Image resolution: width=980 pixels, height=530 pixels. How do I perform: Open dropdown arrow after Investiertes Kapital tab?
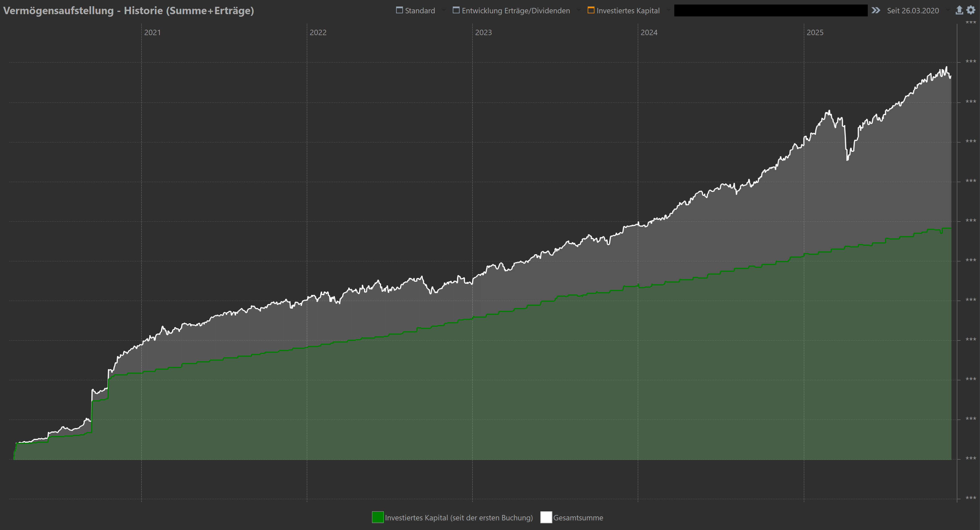point(668,10)
